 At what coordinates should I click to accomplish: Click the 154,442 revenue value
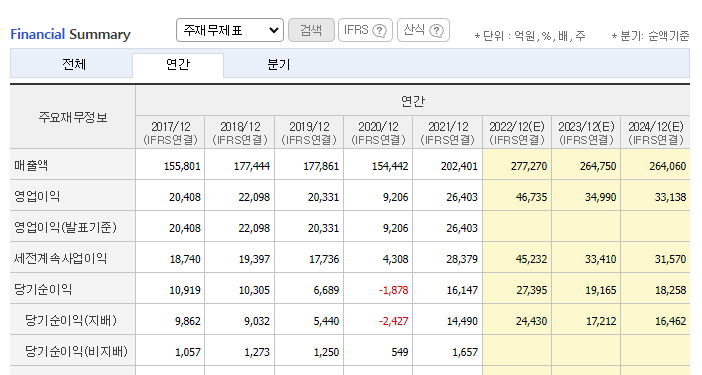390,166
